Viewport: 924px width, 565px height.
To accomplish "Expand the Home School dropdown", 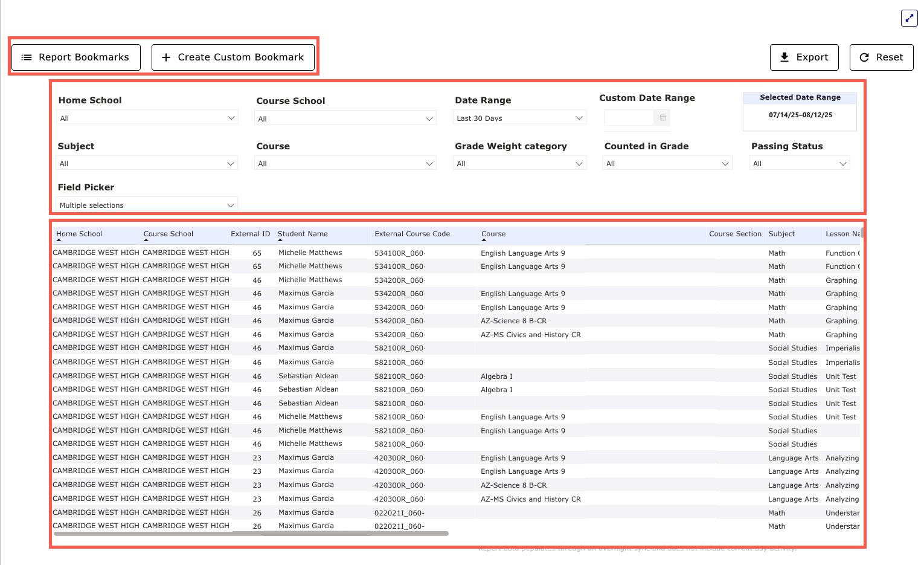I will (147, 118).
